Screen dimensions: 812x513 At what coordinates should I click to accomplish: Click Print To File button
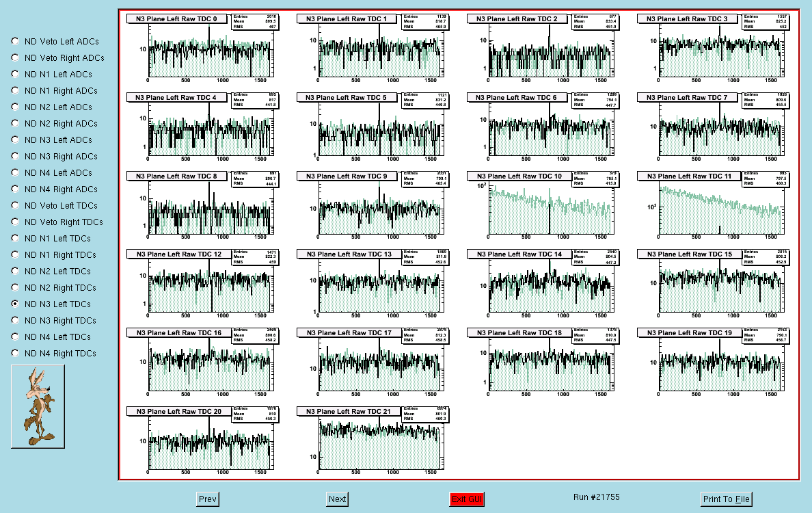[726, 499]
